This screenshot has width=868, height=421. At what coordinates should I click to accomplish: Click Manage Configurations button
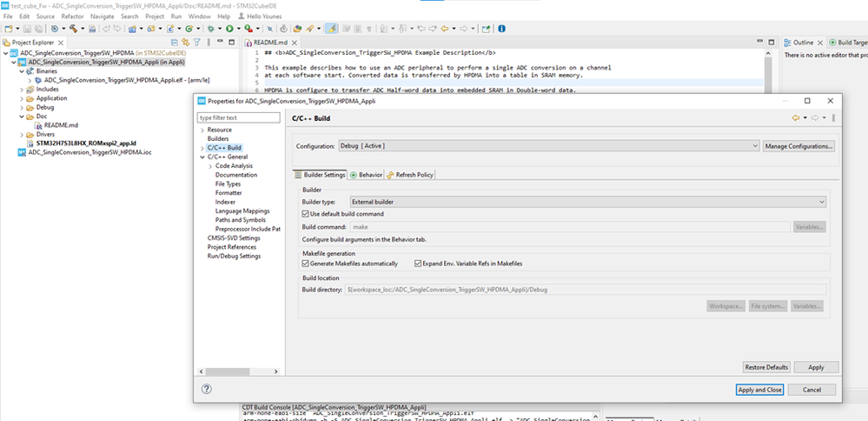[799, 146]
